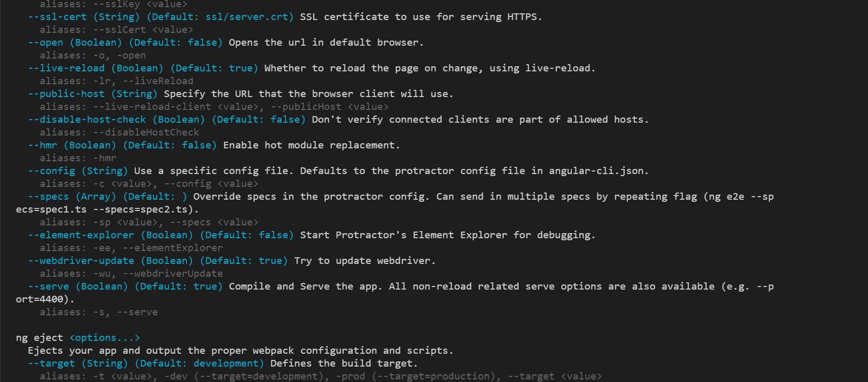Select the --config option flag
Image resolution: width=868 pixels, height=382 pixels.
click(x=51, y=171)
